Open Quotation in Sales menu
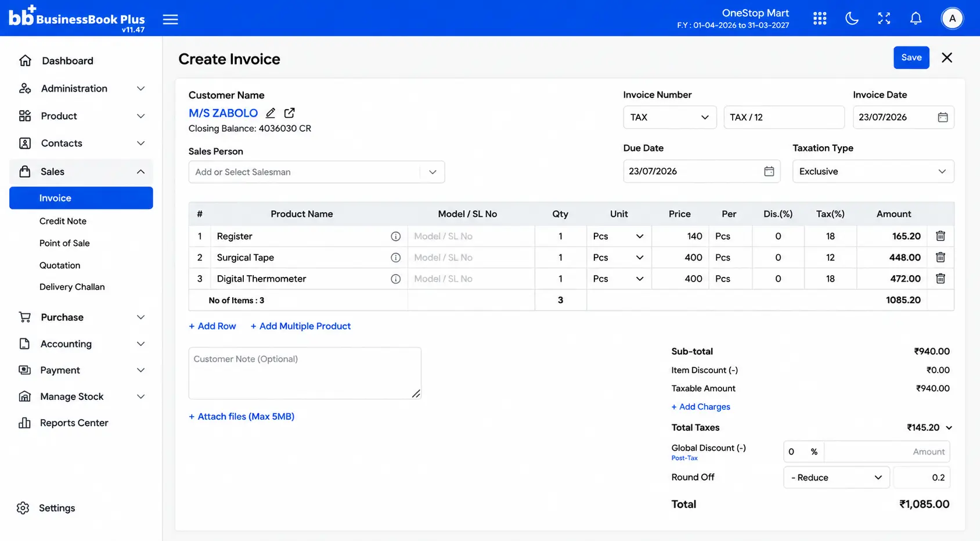This screenshot has width=980, height=541. pos(60,265)
